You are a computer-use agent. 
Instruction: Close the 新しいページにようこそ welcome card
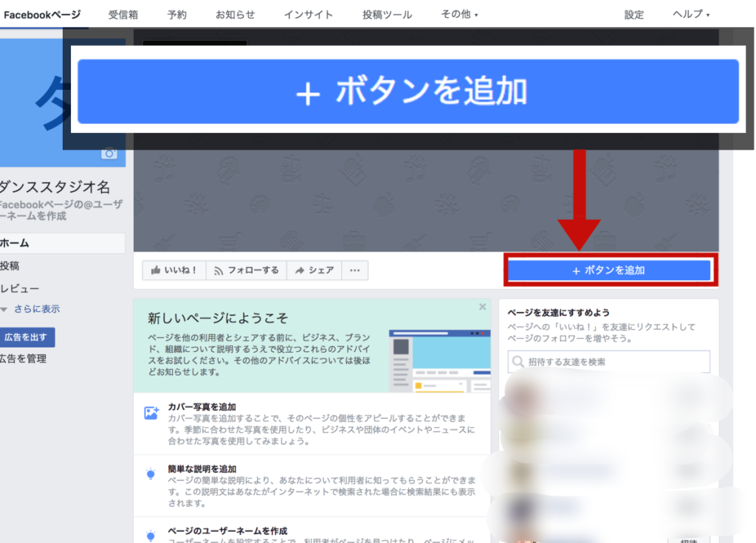click(x=482, y=307)
